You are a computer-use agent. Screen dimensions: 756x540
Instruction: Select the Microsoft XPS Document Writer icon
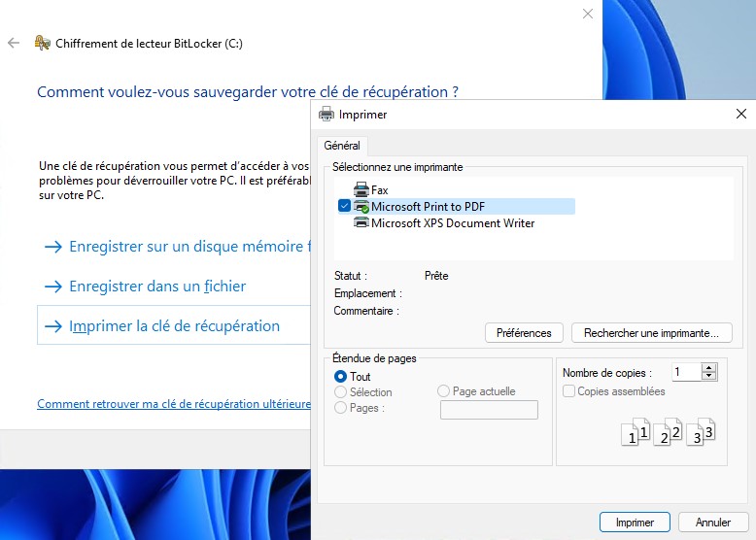pyautogui.click(x=361, y=222)
